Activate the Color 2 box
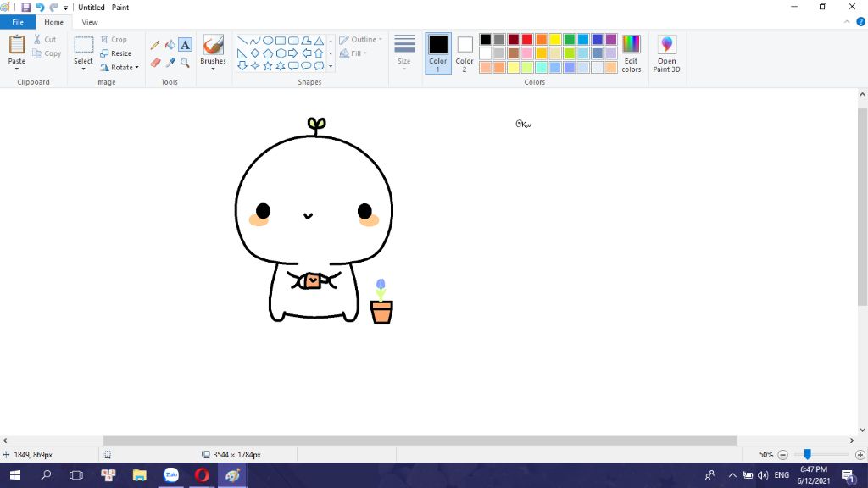This screenshot has height=488, width=868. [465, 53]
